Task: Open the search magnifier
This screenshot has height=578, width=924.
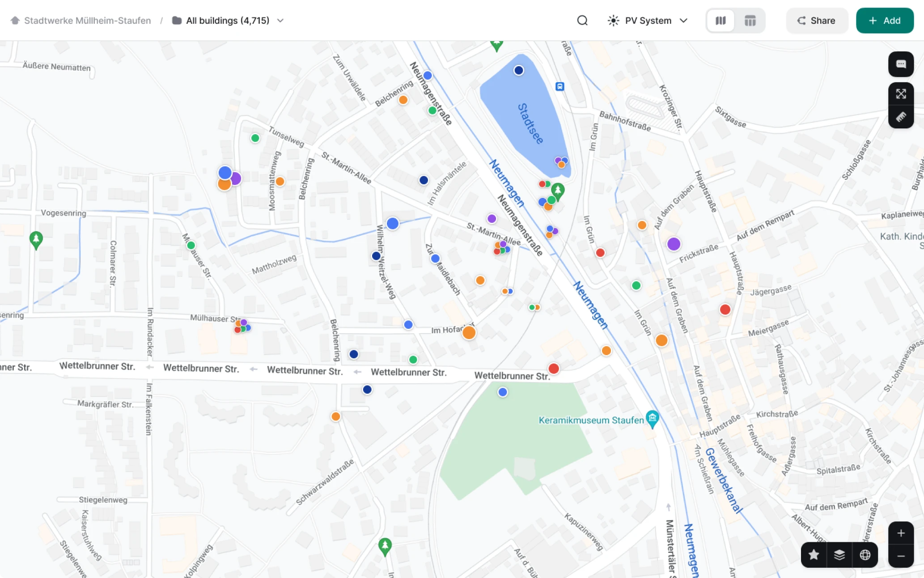Action: tap(582, 21)
